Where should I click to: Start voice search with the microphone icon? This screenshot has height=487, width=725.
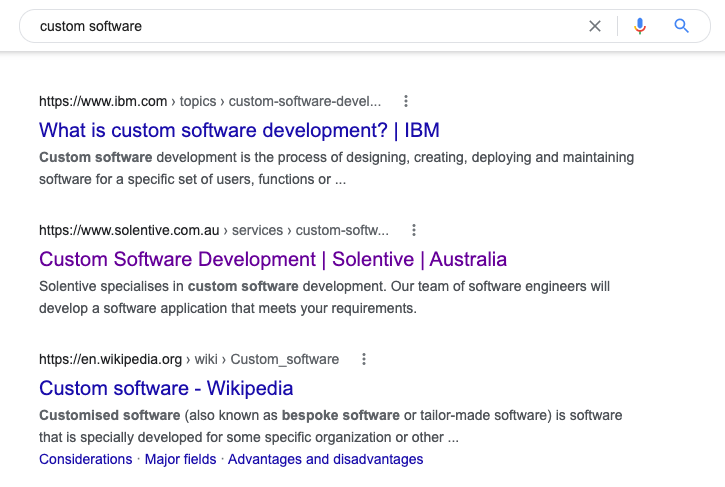(639, 26)
